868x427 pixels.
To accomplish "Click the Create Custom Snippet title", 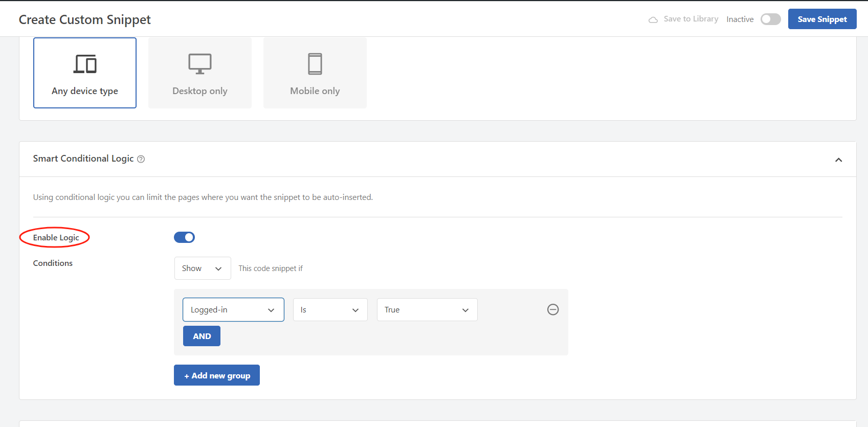I will (x=85, y=19).
